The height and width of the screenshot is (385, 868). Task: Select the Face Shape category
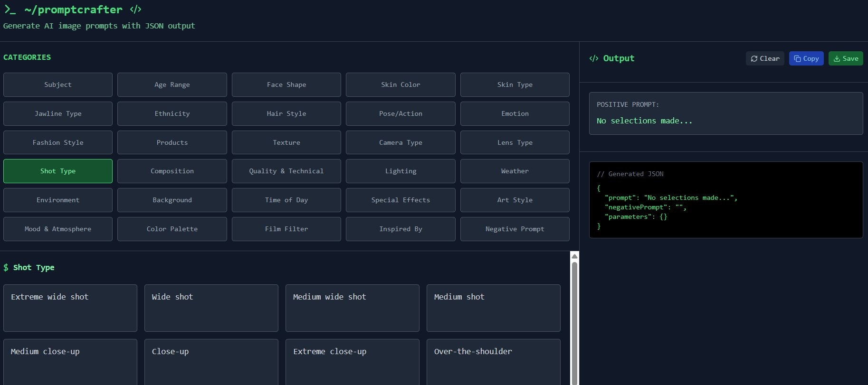[x=286, y=85]
